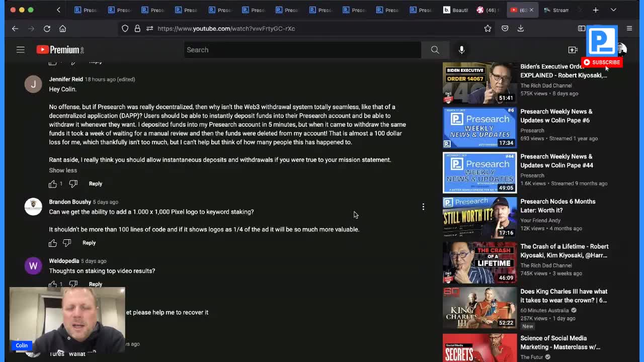This screenshot has height=362, width=644.
Task: Reply to Jennifer Reid's comment
Action: click(95, 184)
